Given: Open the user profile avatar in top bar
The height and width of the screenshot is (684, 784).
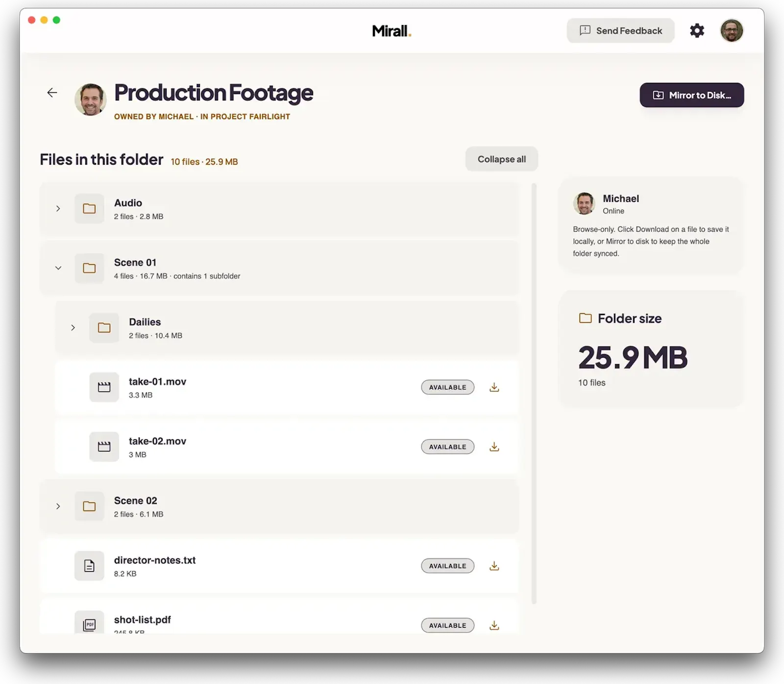Looking at the screenshot, I should 732,30.
